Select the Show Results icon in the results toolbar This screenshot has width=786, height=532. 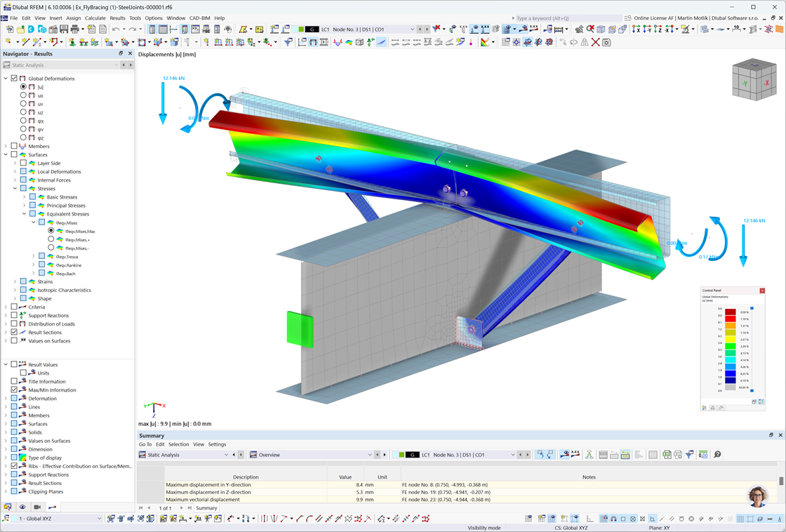tap(524, 30)
